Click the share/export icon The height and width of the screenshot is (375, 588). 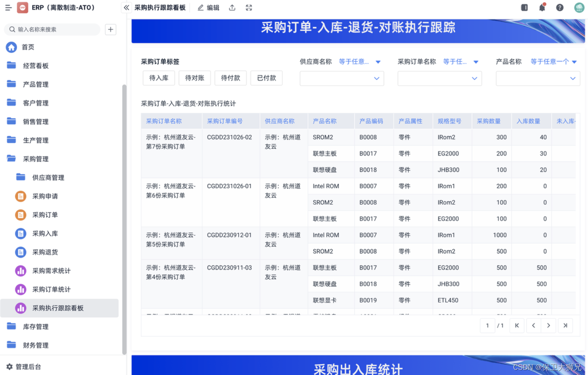tap(232, 8)
